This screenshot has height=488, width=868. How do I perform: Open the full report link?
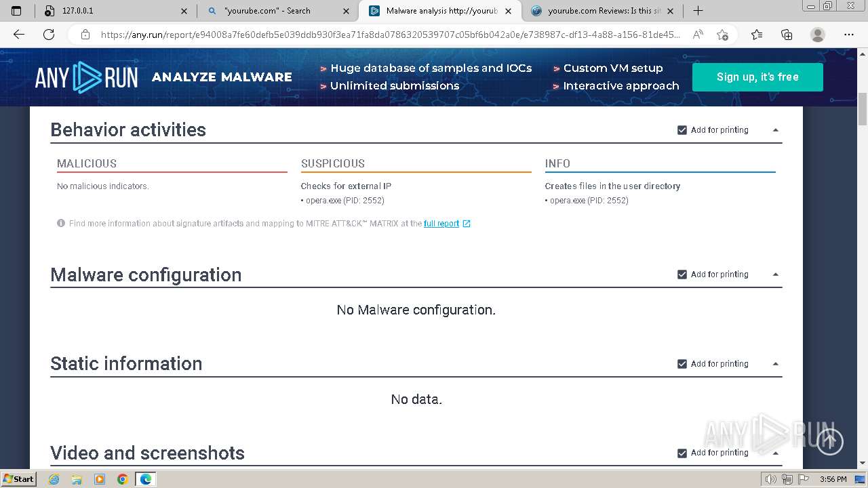pos(441,224)
